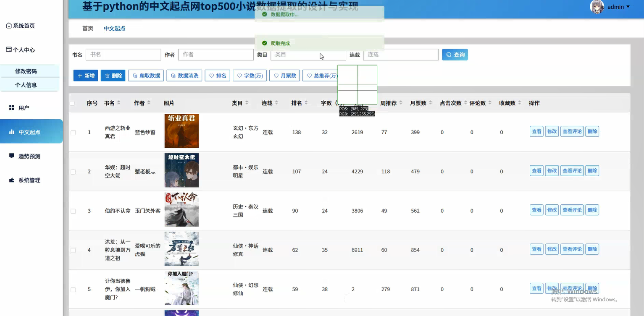This screenshot has height=316, width=644.
Task: Open cover image of 西游之斩业真君
Action: coord(181,131)
